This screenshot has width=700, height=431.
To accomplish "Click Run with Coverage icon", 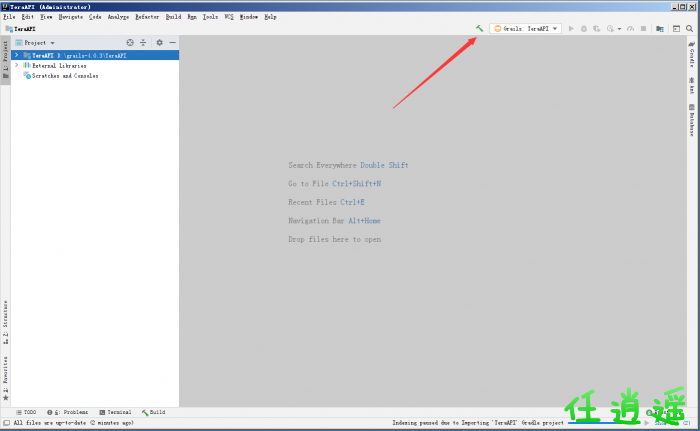I will [x=596, y=29].
